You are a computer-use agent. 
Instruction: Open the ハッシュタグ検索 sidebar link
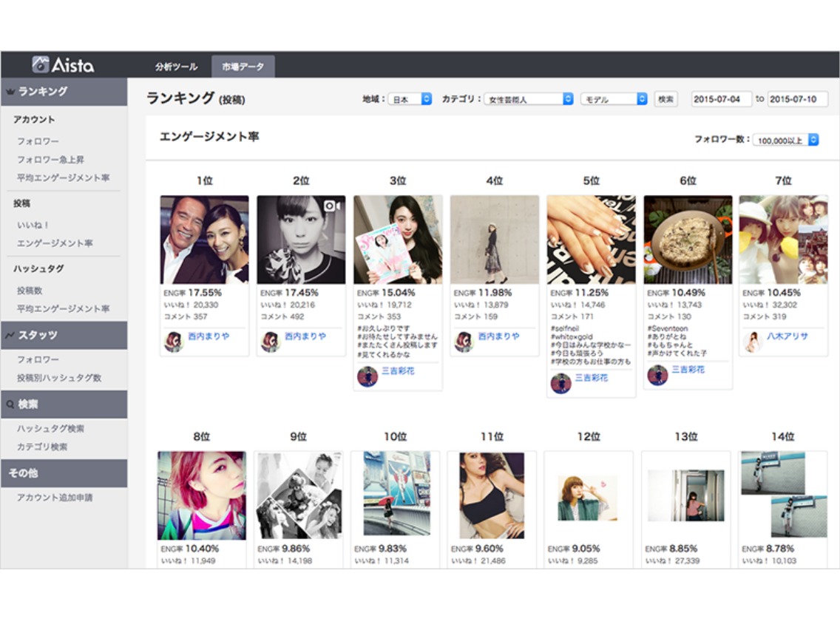[50, 429]
